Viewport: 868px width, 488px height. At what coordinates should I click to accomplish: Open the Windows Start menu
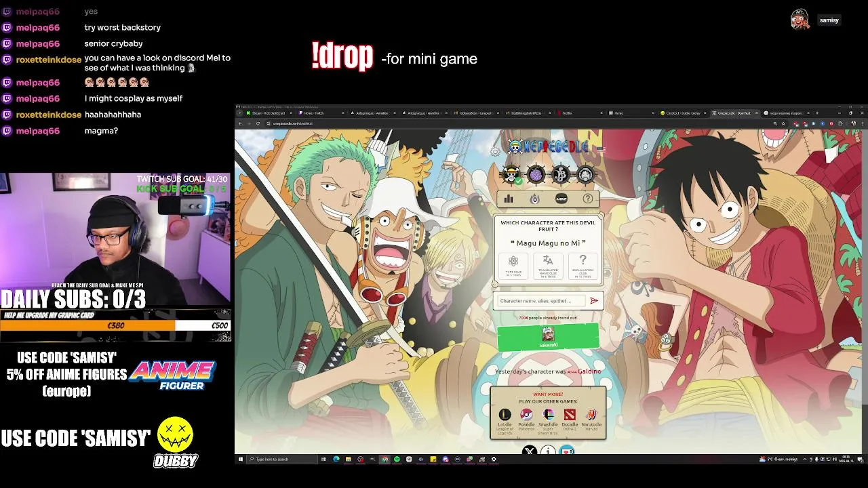pyautogui.click(x=240, y=459)
